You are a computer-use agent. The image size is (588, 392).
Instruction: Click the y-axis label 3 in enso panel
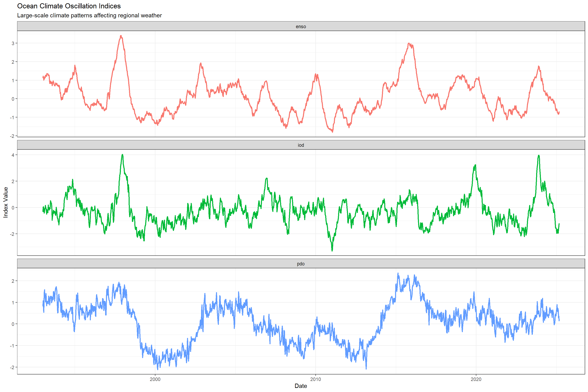tap(13, 43)
